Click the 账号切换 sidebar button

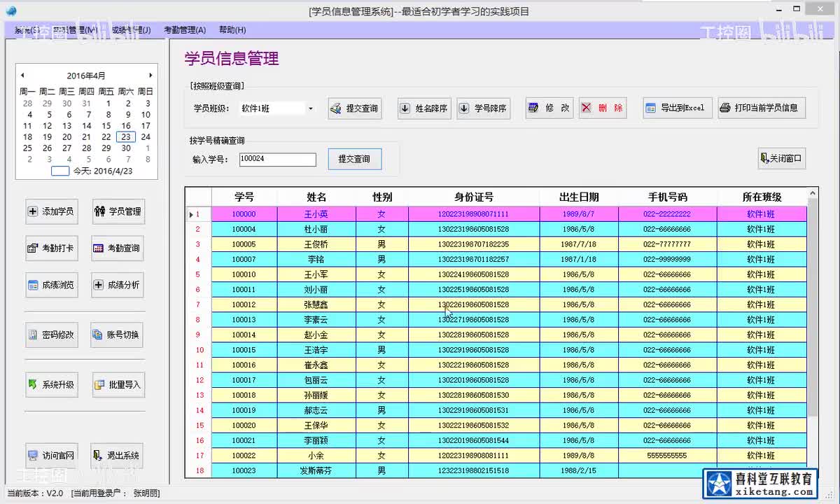coord(118,335)
